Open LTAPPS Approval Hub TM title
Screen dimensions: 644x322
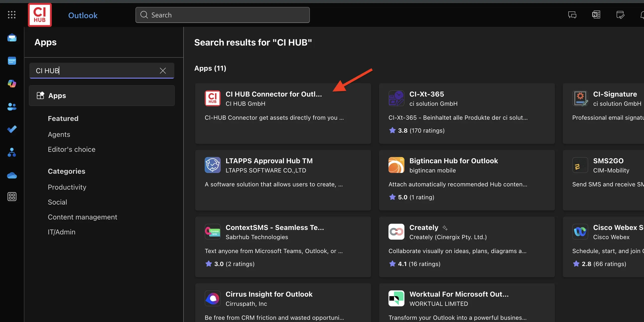point(269,161)
